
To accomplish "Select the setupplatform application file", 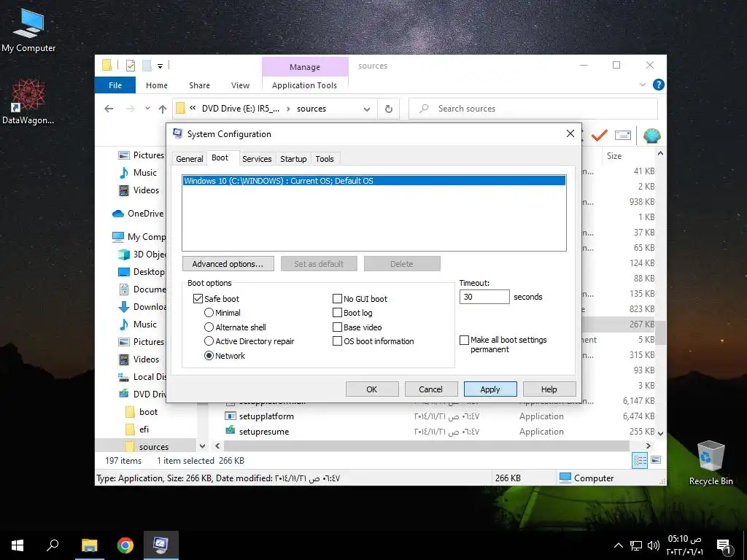I will [266, 416].
